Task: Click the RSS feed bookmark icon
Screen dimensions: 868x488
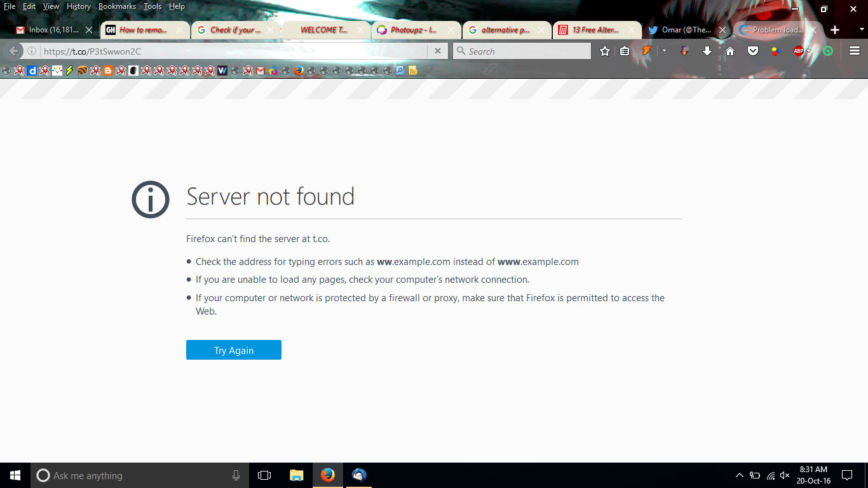Action: point(413,71)
